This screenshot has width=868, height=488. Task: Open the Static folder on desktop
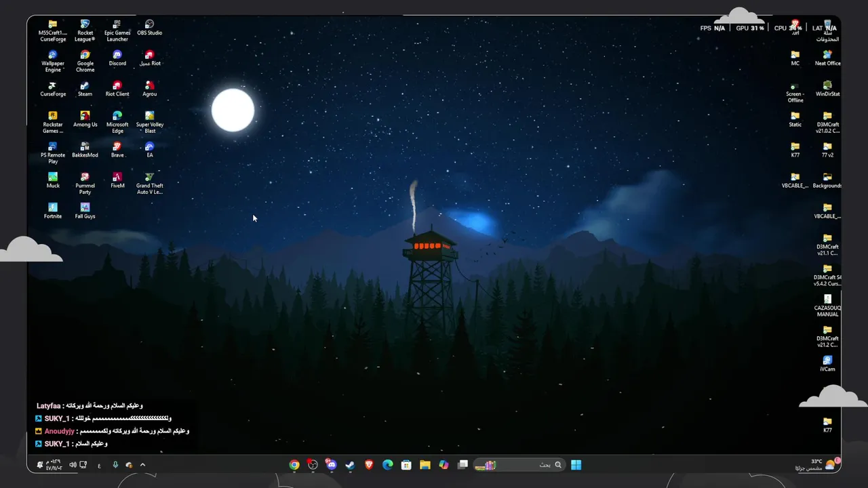(795, 119)
